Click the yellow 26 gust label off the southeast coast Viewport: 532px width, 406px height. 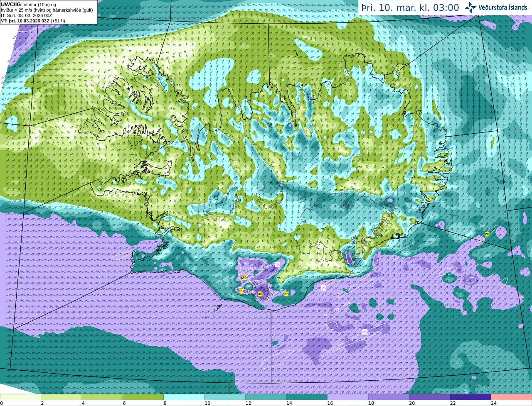pos(487,235)
